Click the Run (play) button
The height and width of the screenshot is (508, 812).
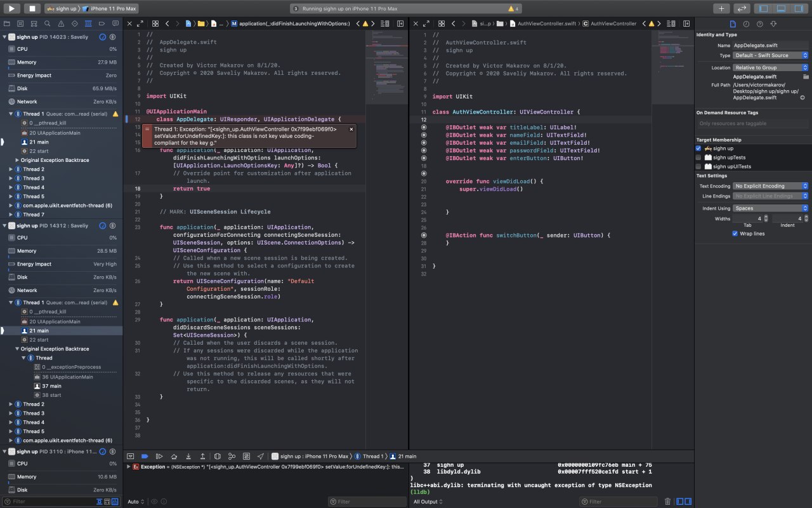coord(13,8)
